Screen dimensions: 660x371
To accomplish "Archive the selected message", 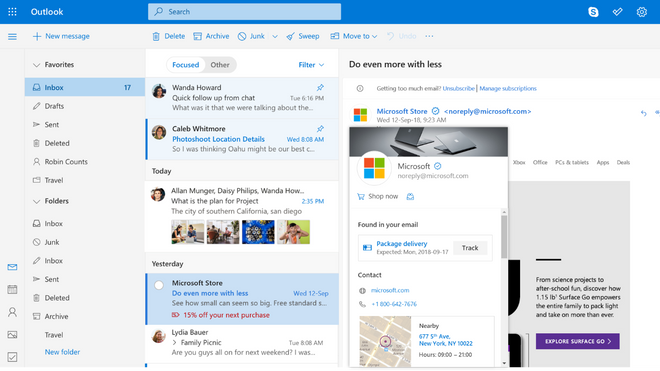I will click(211, 36).
